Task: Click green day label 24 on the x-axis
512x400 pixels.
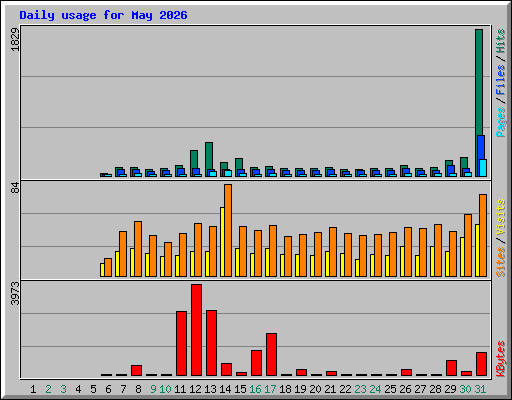Action: coord(375,389)
